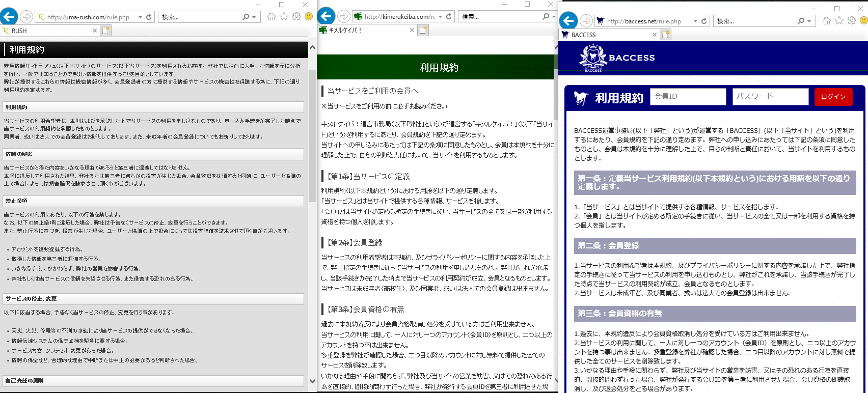Expand search provider dropdown in BACCESS window
This screenshot has width=868, height=393.
pos(809,21)
